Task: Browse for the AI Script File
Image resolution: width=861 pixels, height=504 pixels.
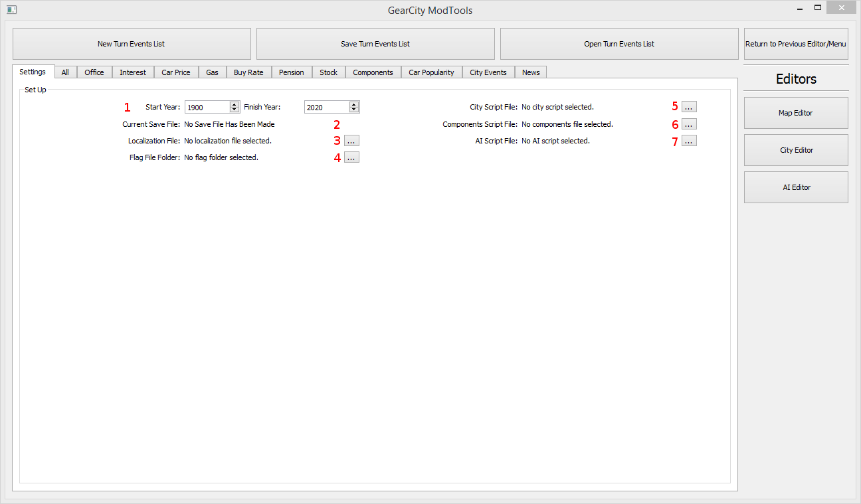Action: [x=689, y=141]
